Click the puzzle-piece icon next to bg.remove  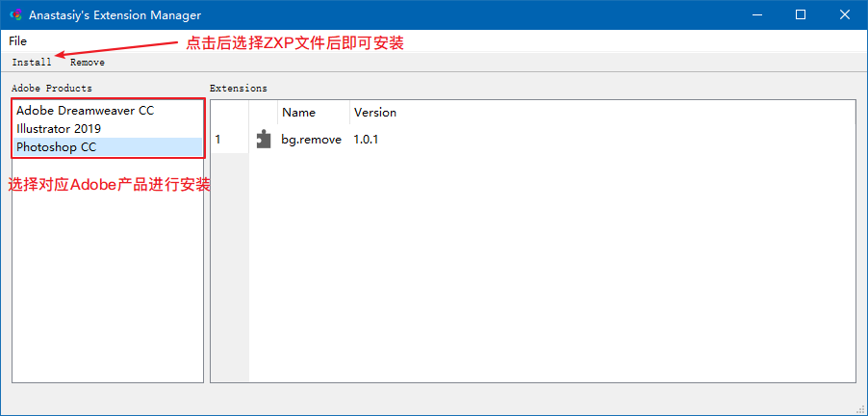click(264, 139)
